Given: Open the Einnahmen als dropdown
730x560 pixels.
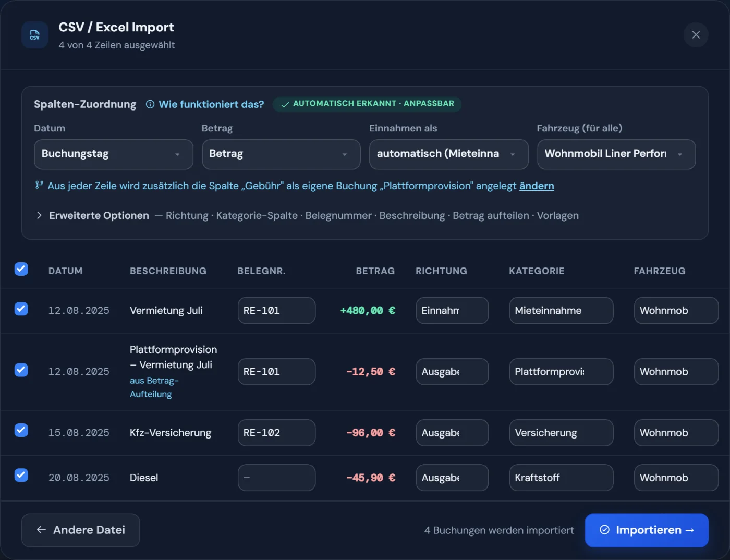Looking at the screenshot, I should (x=449, y=154).
